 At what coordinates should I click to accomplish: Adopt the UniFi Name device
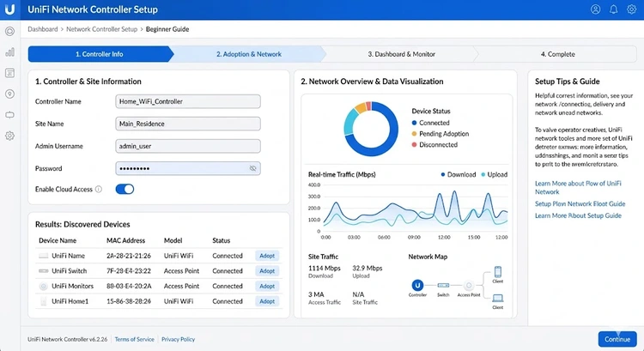coord(267,256)
